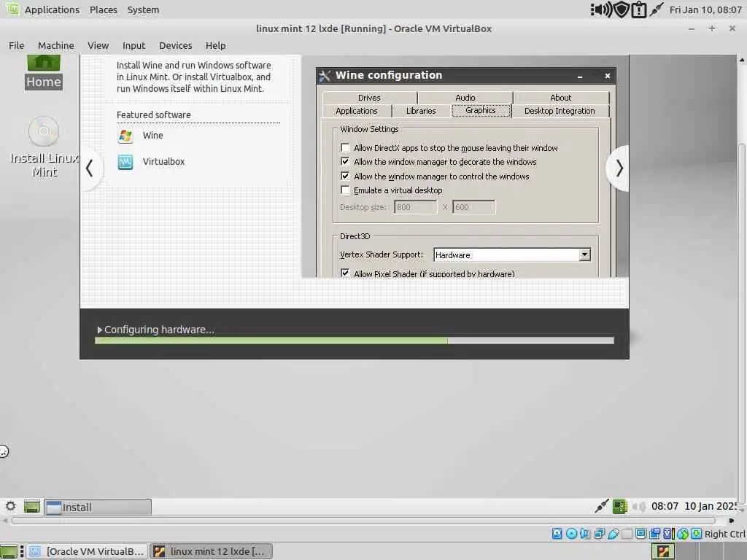Image resolution: width=747 pixels, height=560 pixels.
Task: Click the Linux Mint logo menu icon
Action: click(x=12, y=9)
